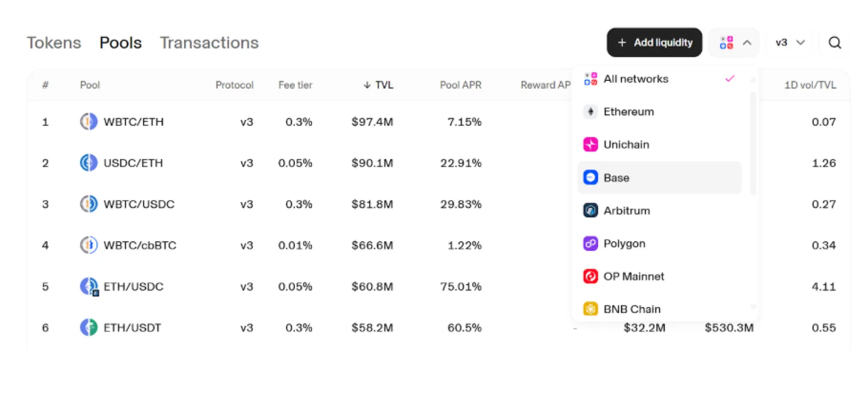Switch to the Pools tab
Image resolution: width=868 pixels, height=393 pixels.
pos(120,42)
